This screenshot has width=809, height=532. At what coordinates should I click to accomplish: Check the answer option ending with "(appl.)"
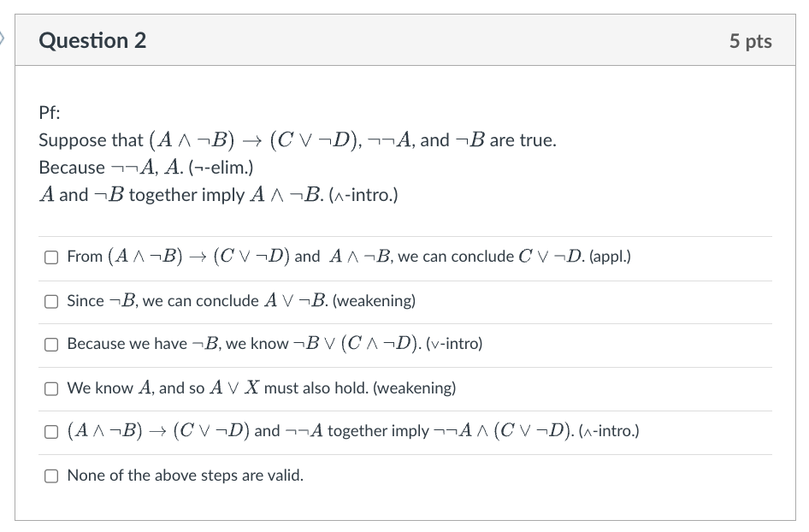click(x=51, y=256)
